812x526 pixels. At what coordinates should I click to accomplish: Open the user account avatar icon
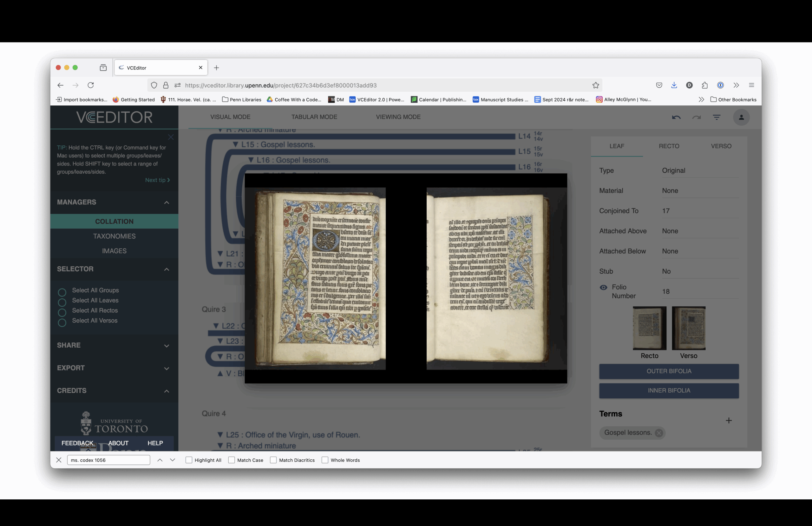741,117
